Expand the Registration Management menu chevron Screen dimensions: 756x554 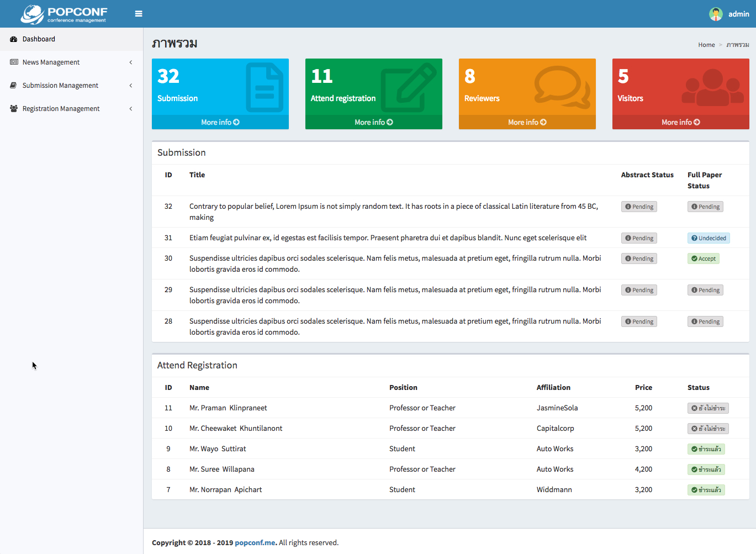(131, 109)
